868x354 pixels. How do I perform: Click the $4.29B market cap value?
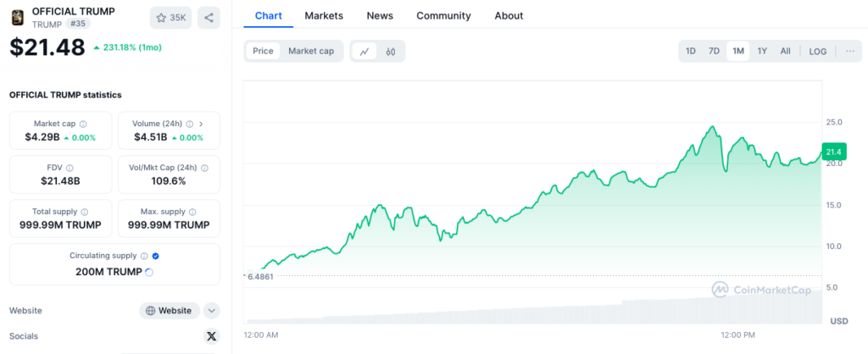point(42,137)
